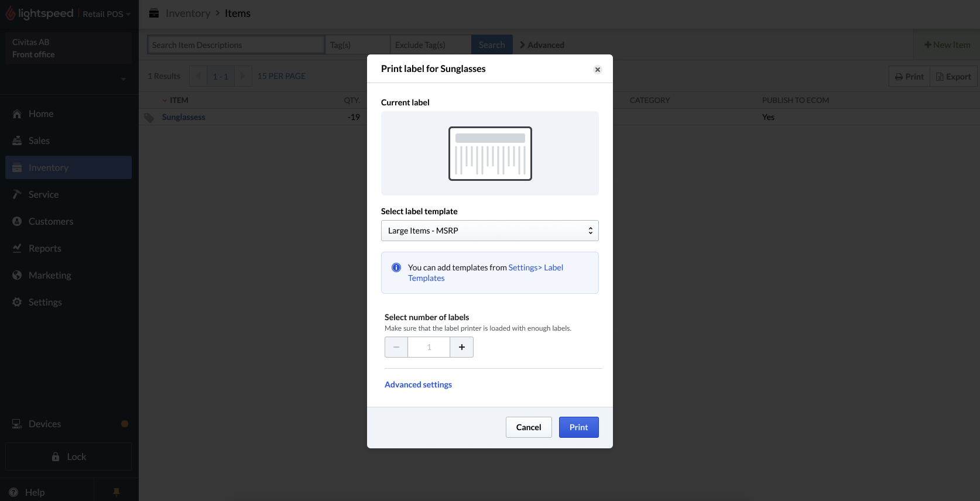Click the Marketing globe icon in sidebar

[17, 275]
